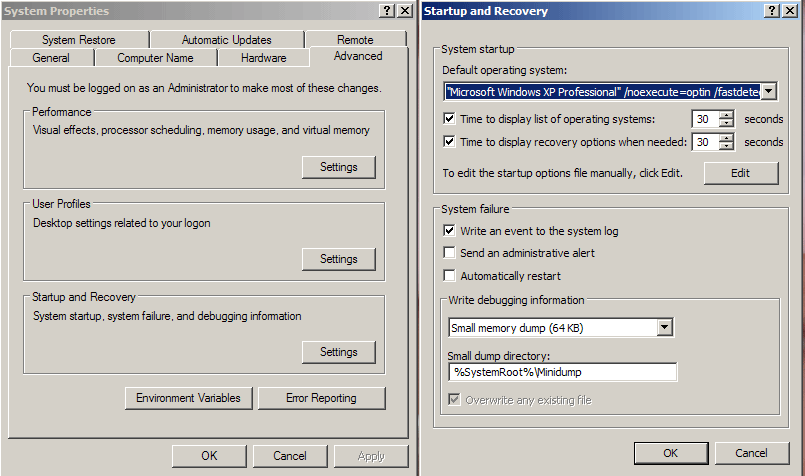
Task: Open the Startup and Recovery Settings button
Action: pos(338,352)
